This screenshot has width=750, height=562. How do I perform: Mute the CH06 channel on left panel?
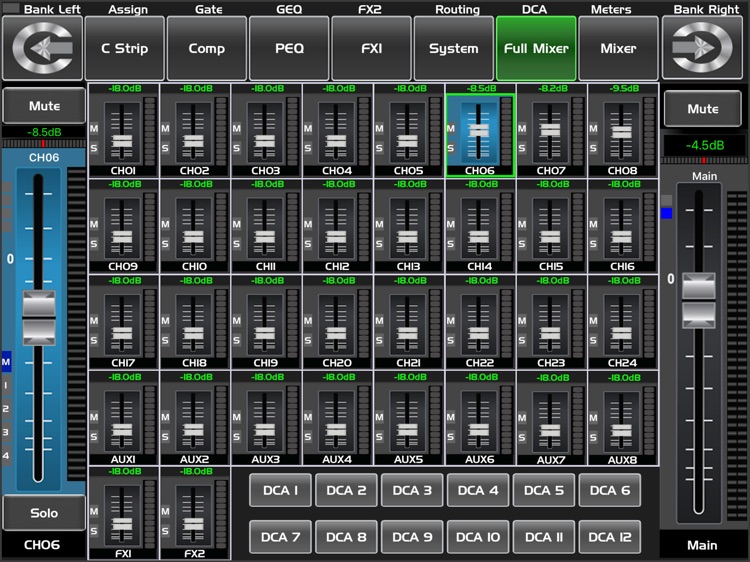[44, 106]
